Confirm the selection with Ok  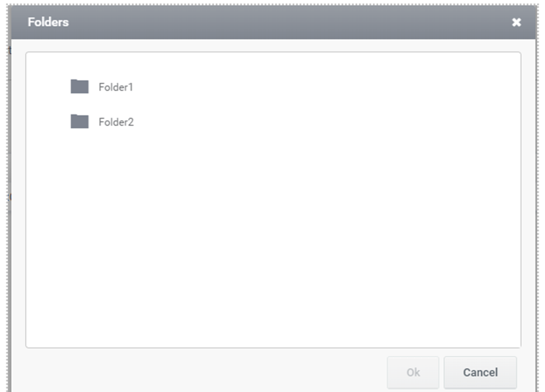coord(413,372)
